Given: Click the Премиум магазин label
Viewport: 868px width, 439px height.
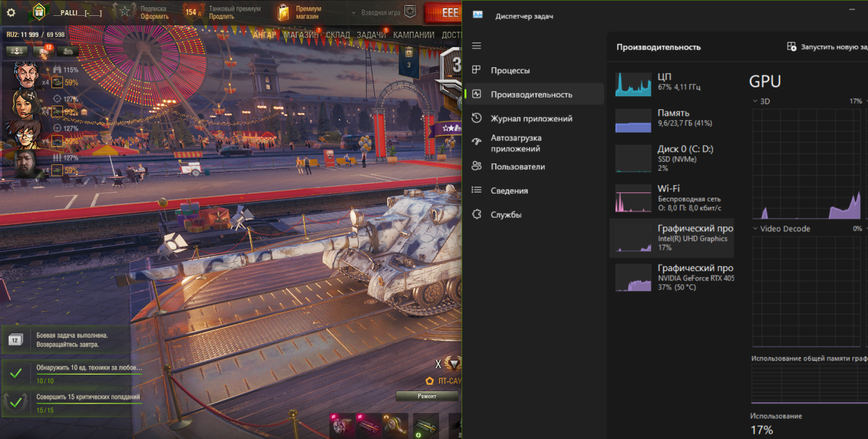Looking at the screenshot, I should (x=308, y=12).
